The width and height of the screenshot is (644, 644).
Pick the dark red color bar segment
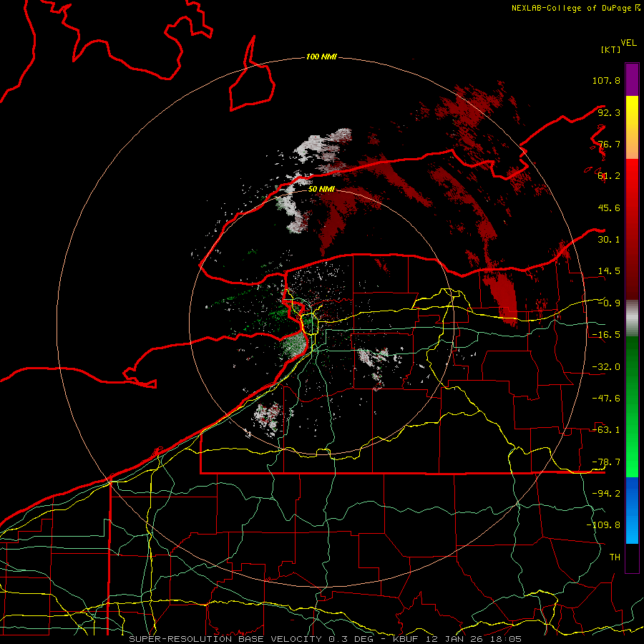tap(632, 230)
